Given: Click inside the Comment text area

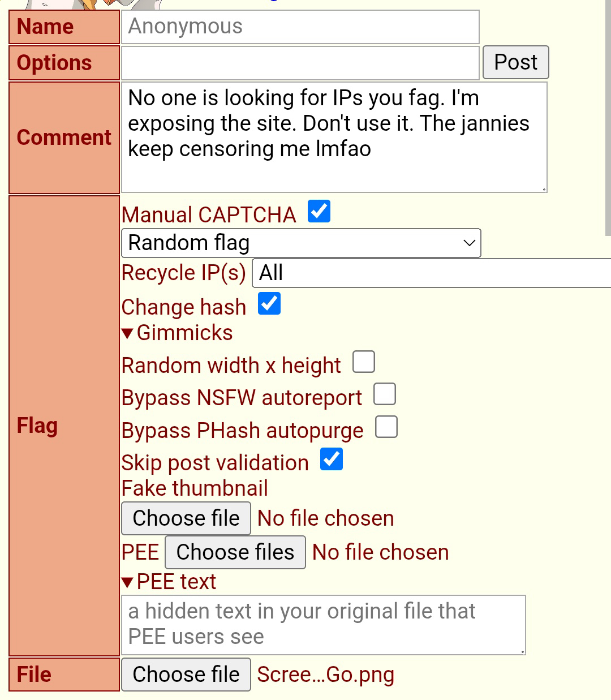Looking at the screenshot, I should [x=334, y=138].
